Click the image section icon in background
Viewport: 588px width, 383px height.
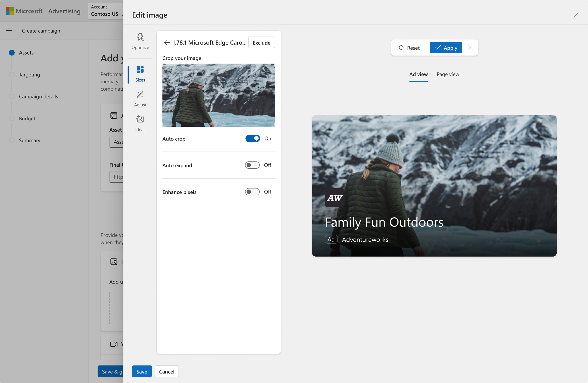114,262
